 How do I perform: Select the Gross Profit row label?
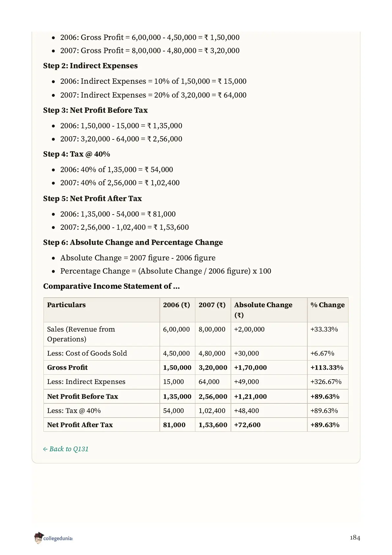point(68,367)
